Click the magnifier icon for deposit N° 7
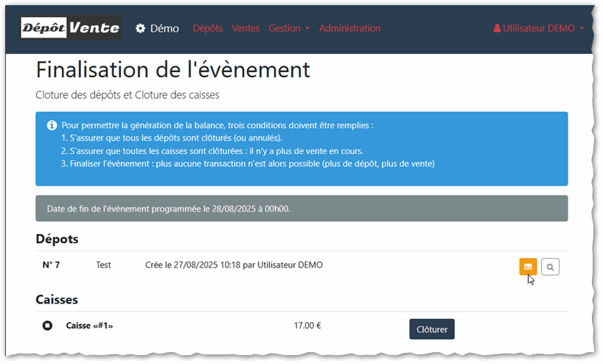This screenshot has width=603, height=364. tap(550, 267)
